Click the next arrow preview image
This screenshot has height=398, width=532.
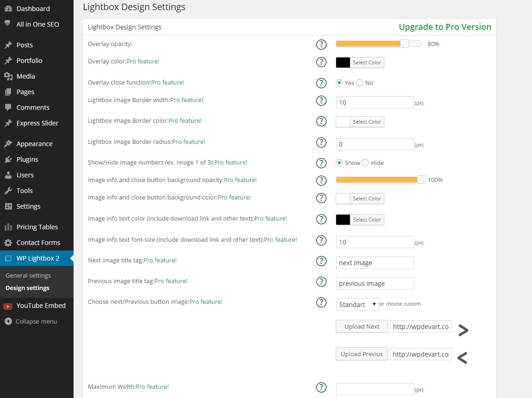click(463, 330)
